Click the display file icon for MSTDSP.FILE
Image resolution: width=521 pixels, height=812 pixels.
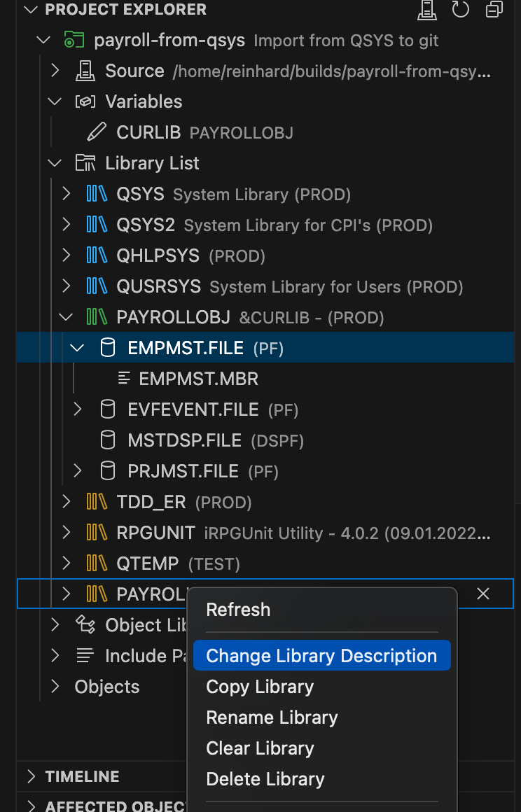pos(107,440)
